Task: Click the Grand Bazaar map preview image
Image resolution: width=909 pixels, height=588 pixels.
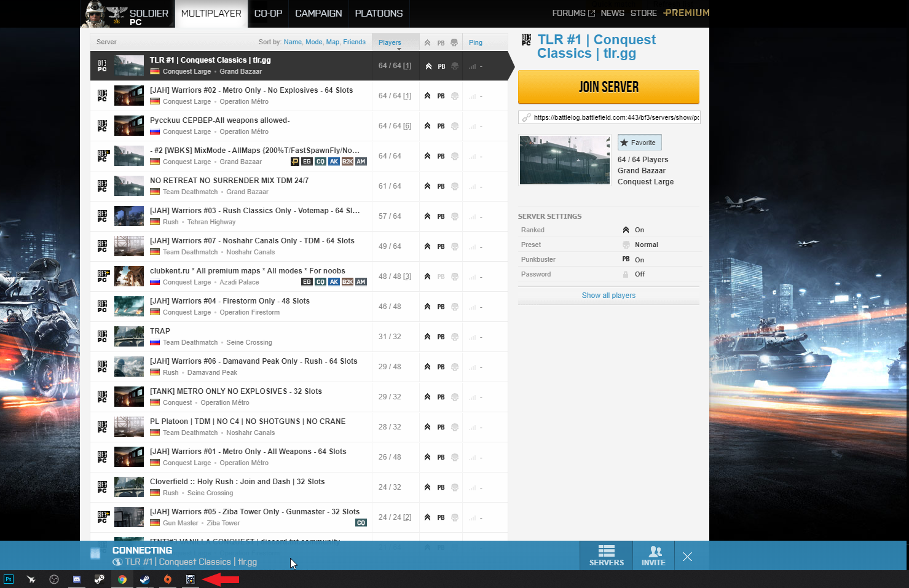Action: [x=565, y=160]
